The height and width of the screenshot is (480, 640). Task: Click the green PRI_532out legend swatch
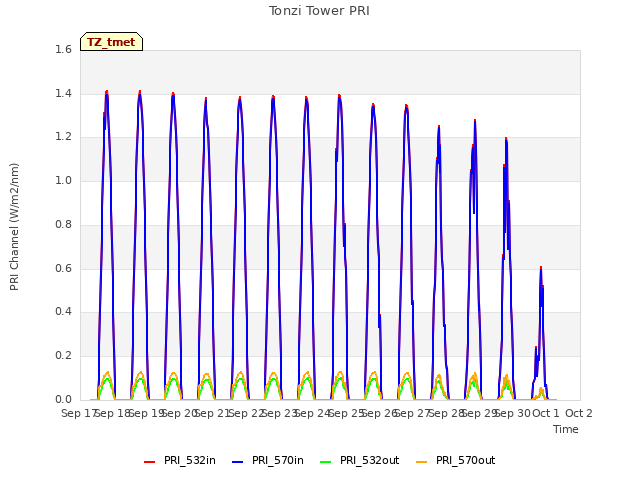pyautogui.click(x=326, y=461)
